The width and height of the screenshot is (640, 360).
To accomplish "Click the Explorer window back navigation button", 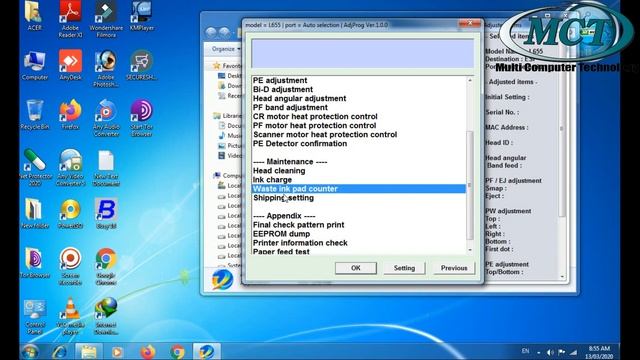I will 211,32.
